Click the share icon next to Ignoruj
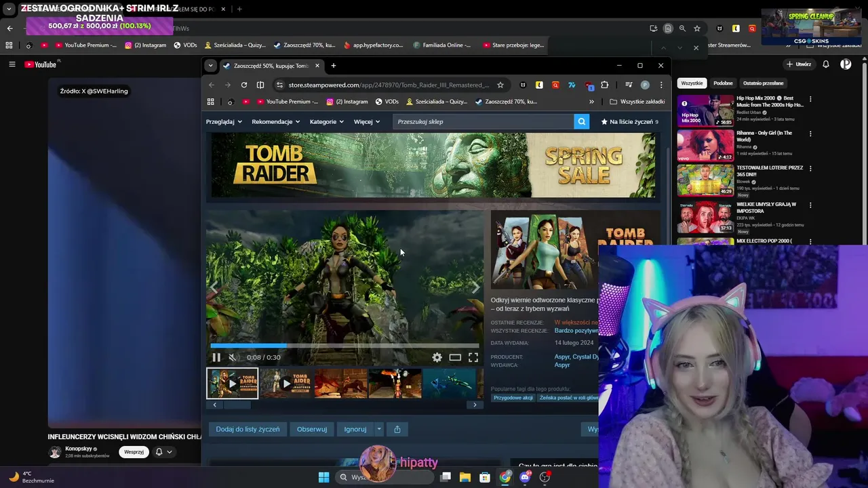The width and height of the screenshot is (868, 488). tap(397, 429)
